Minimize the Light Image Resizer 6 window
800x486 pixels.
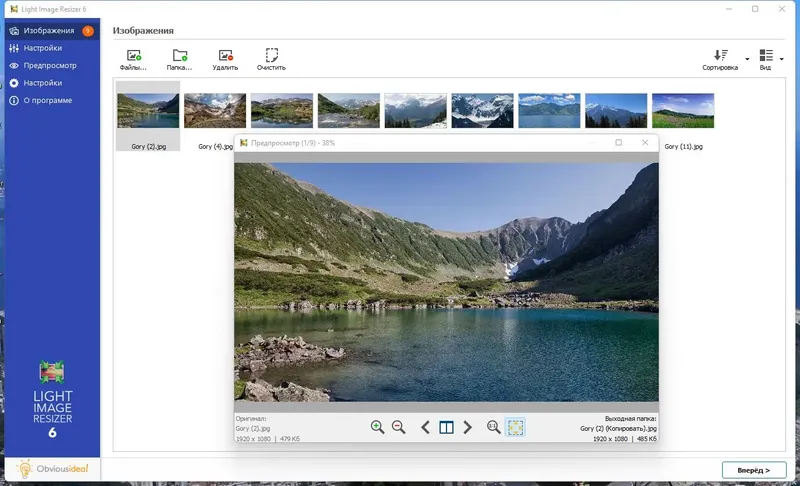tap(729, 9)
